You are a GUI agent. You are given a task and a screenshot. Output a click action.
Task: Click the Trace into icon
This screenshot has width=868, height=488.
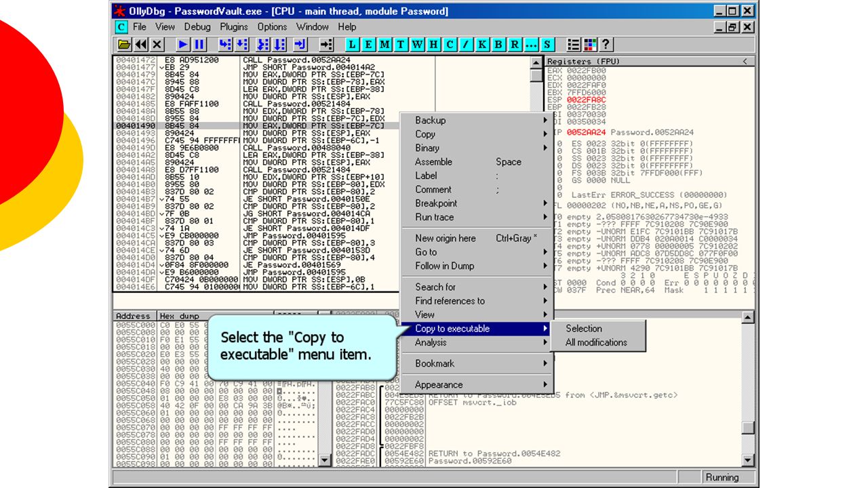(x=264, y=45)
